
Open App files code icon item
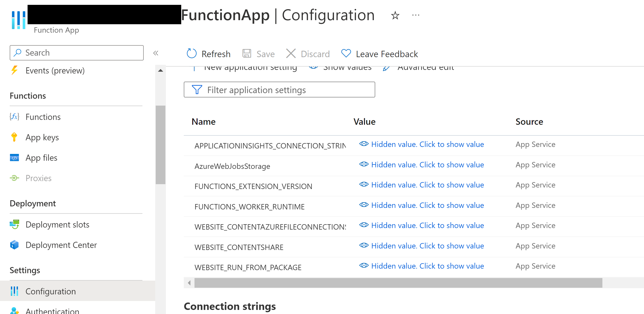[14, 158]
